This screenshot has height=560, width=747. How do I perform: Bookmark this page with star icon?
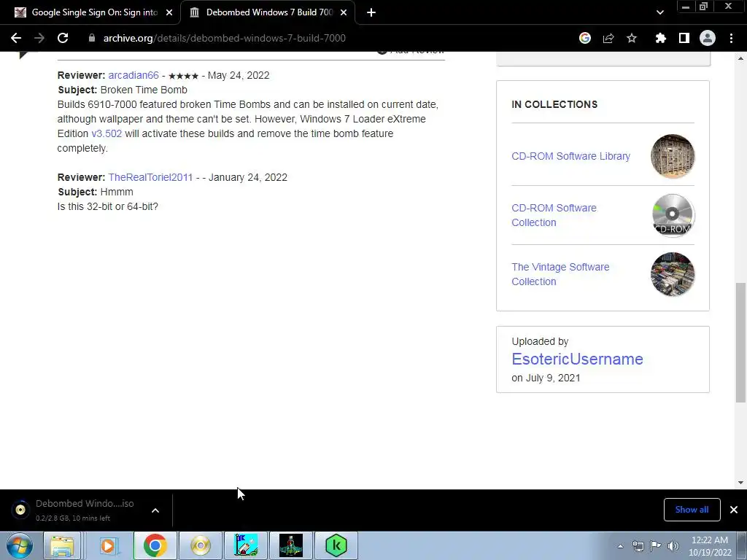coord(632,38)
